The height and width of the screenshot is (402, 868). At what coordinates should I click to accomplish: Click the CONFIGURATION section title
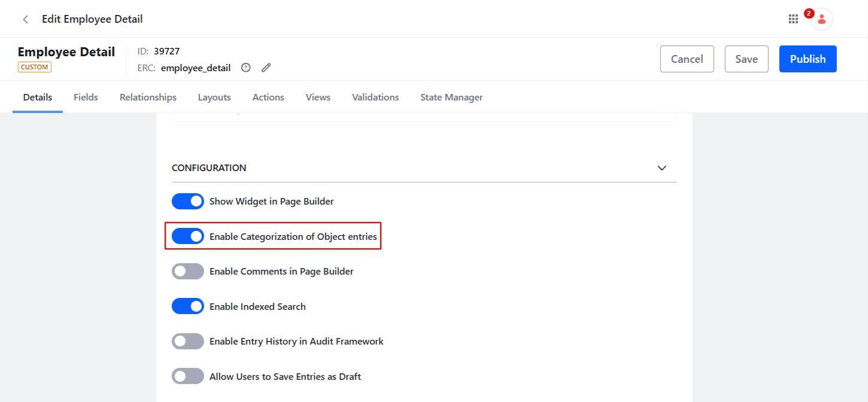209,168
